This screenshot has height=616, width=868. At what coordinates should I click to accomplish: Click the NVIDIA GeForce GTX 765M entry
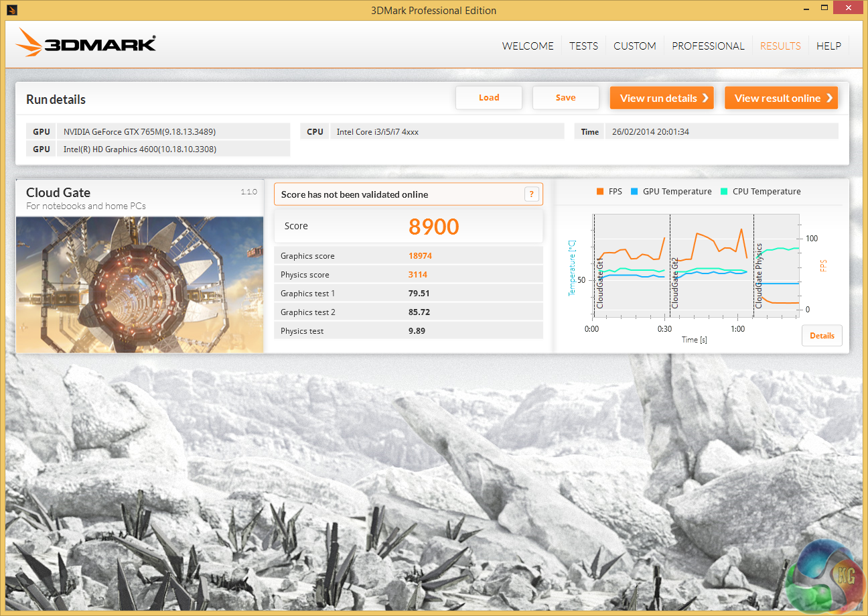(139, 132)
